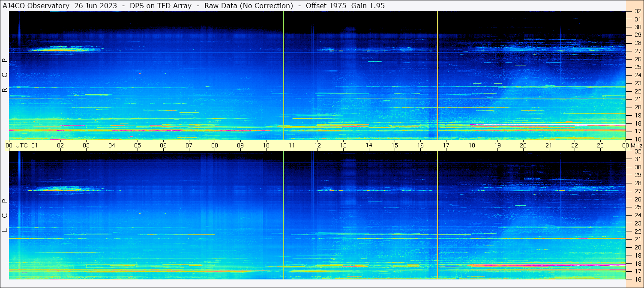Click the 10 hour tick label
The image size is (644, 288).
coord(266,145)
